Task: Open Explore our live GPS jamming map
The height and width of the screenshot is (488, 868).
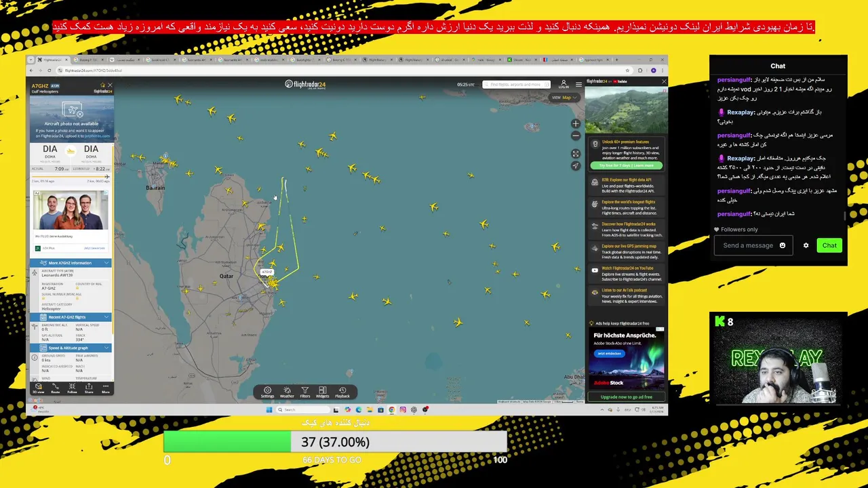Action: [x=626, y=251]
